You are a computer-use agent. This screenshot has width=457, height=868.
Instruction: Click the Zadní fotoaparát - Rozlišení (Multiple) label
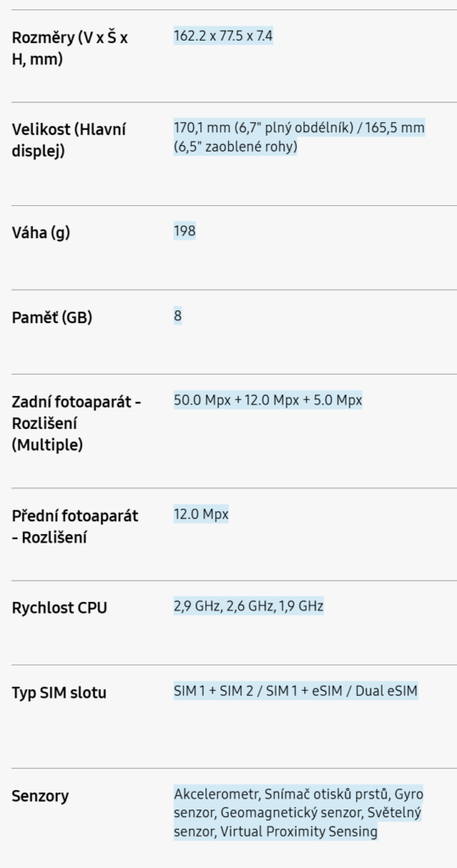(x=76, y=424)
